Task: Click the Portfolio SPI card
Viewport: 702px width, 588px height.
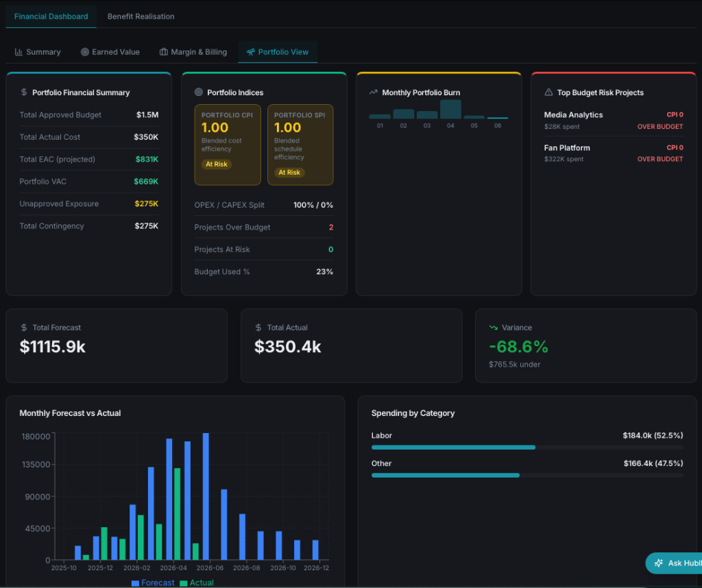Action: pos(300,145)
